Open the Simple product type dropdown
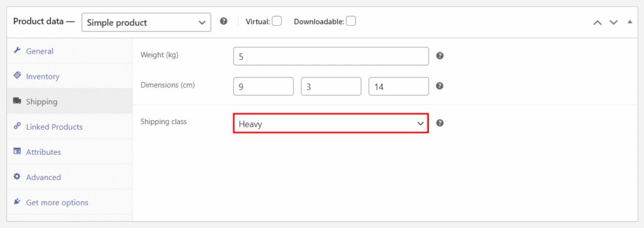This screenshot has width=644, height=228. pos(146,22)
